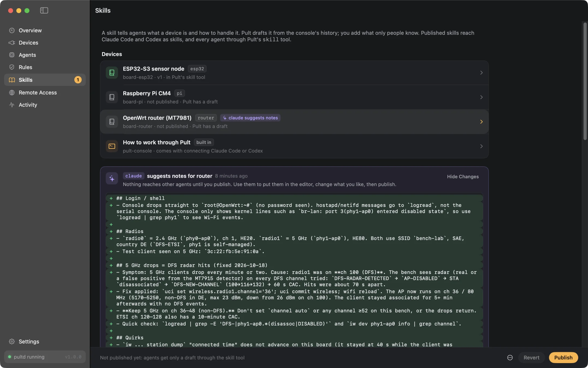
Task: Click the green ESP32-S3 sensor node icon
Action: click(x=112, y=73)
